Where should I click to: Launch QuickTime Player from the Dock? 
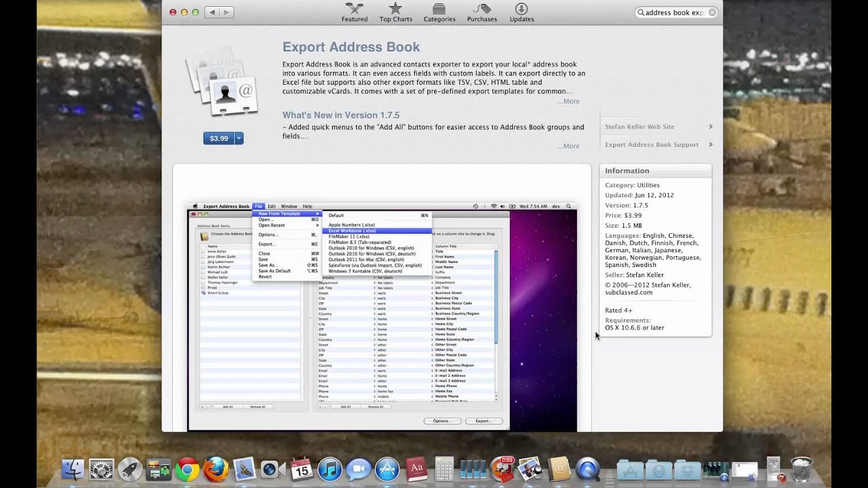tap(587, 469)
